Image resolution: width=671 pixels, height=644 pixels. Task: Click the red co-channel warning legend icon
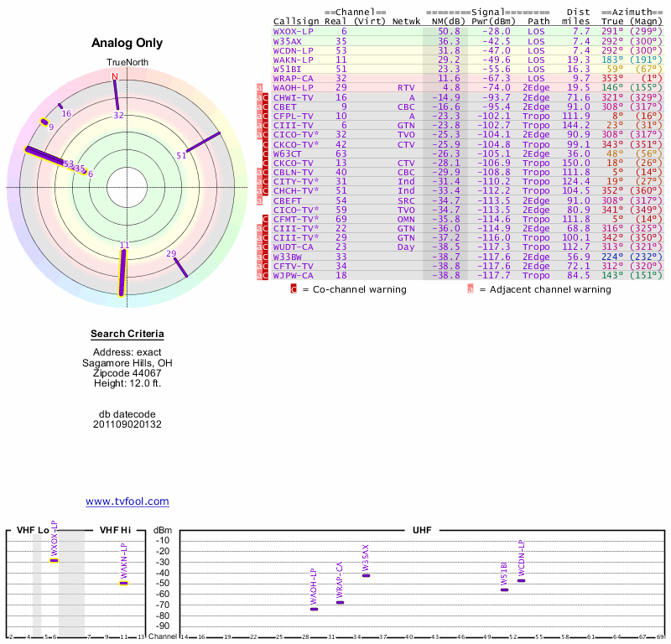point(294,289)
